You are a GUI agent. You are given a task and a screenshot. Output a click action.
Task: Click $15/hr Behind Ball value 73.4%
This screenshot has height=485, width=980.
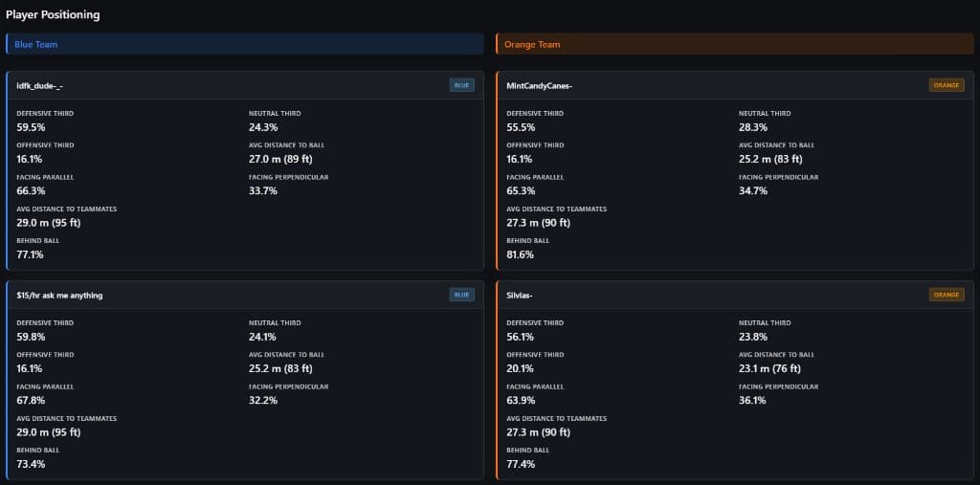click(31, 464)
